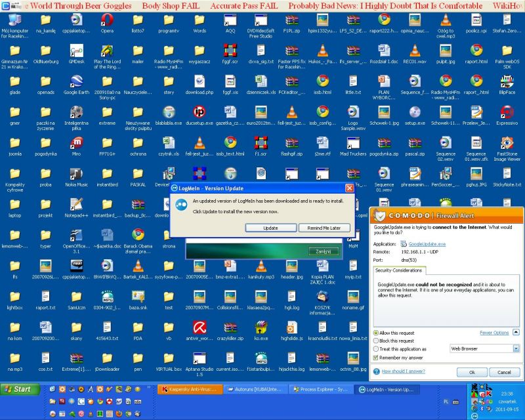
Task: Open the GoogleUpdate.exe application link
Action: click(427, 244)
